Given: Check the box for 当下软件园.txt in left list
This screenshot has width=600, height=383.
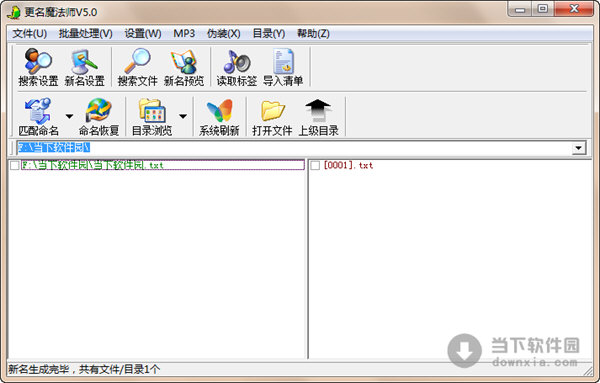Looking at the screenshot, I should 15,165.
